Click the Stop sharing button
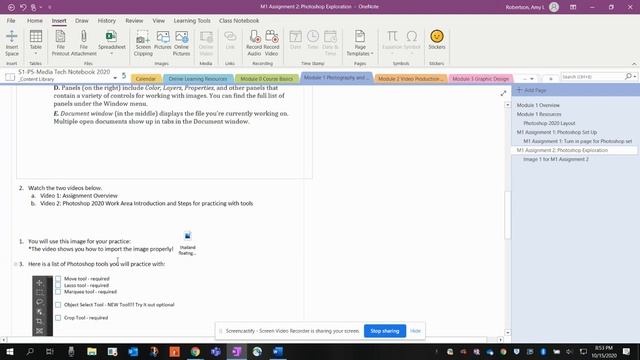Screen dimensions: 640x360 [384, 331]
